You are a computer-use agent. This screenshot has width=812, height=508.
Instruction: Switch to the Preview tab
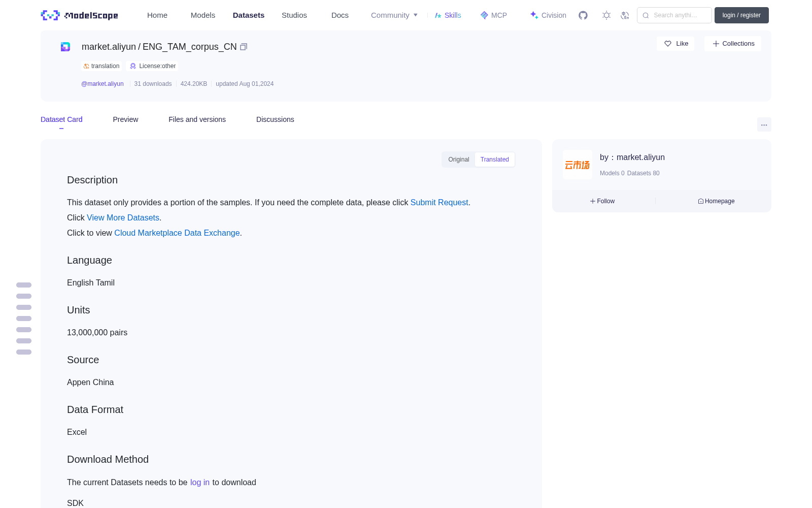[125, 119]
